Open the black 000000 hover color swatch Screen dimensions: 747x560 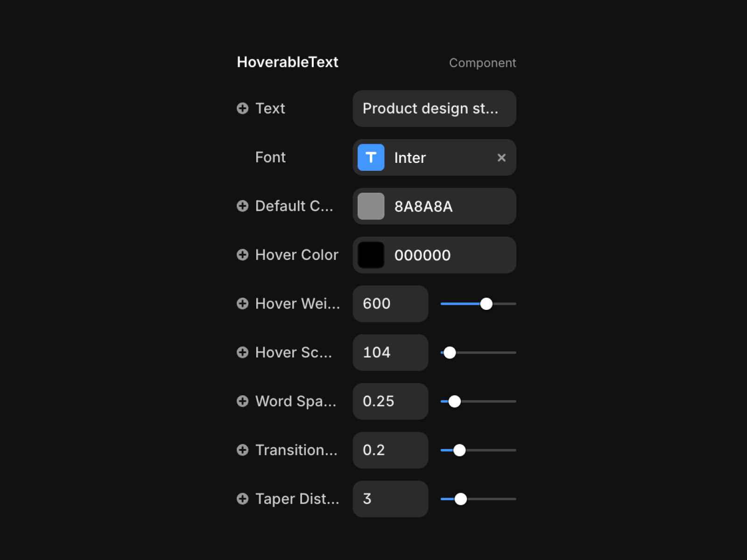point(371,255)
